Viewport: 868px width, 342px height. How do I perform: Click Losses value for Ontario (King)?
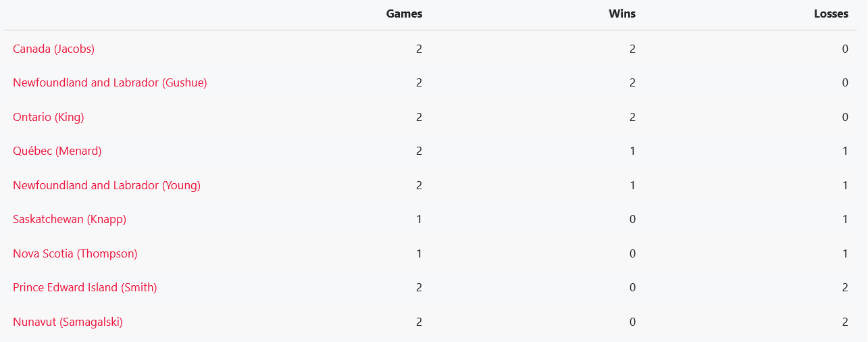click(845, 117)
